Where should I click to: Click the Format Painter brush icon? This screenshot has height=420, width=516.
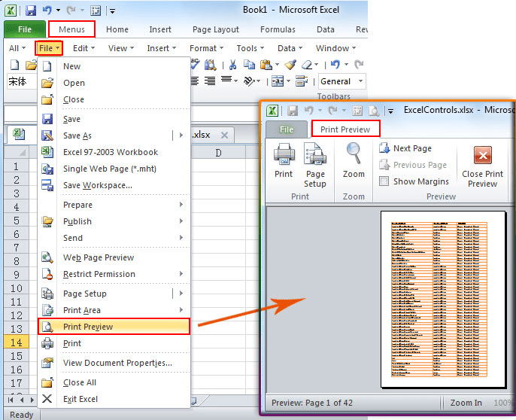[290, 65]
